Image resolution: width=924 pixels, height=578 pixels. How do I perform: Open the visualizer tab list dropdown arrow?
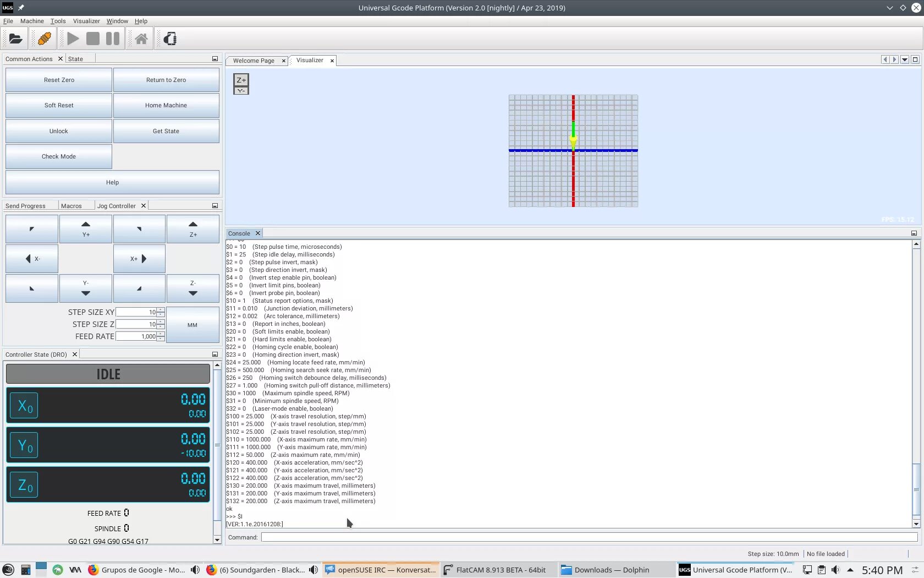905,59
